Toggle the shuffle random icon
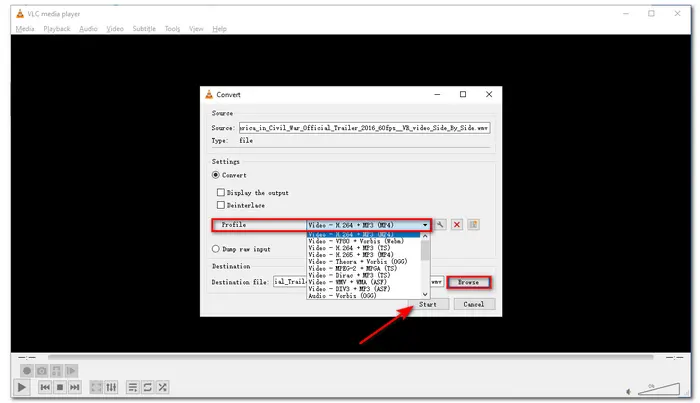 point(162,387)
